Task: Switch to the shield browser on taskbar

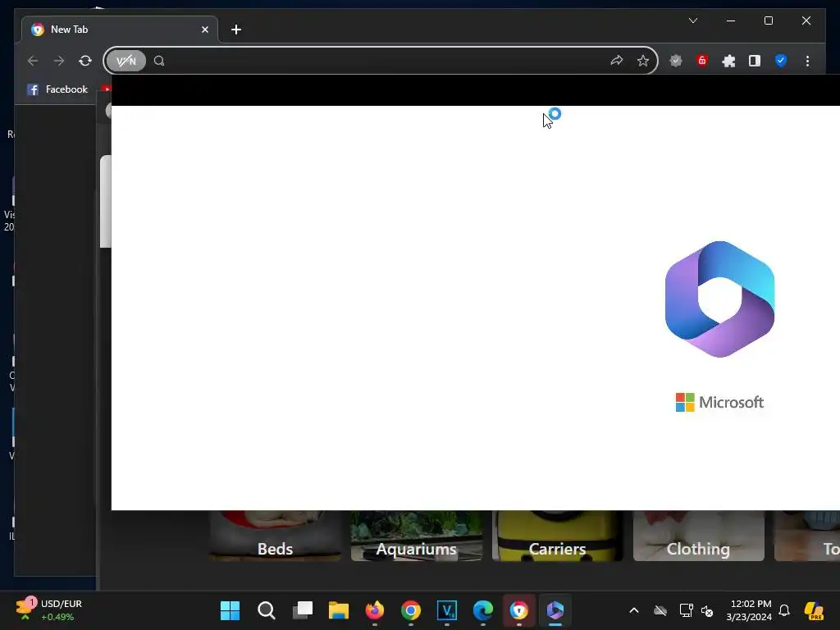Action: pyautogui.click(x=519, y=610)
